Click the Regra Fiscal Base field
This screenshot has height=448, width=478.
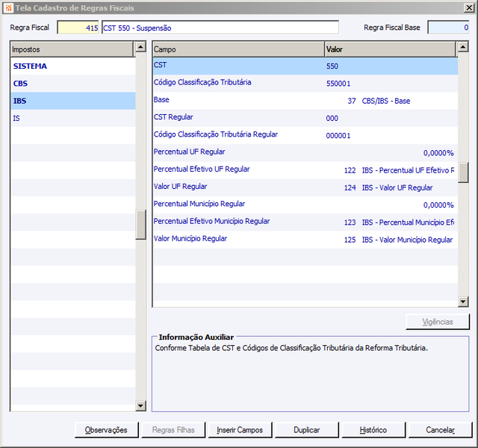(448, 28)
